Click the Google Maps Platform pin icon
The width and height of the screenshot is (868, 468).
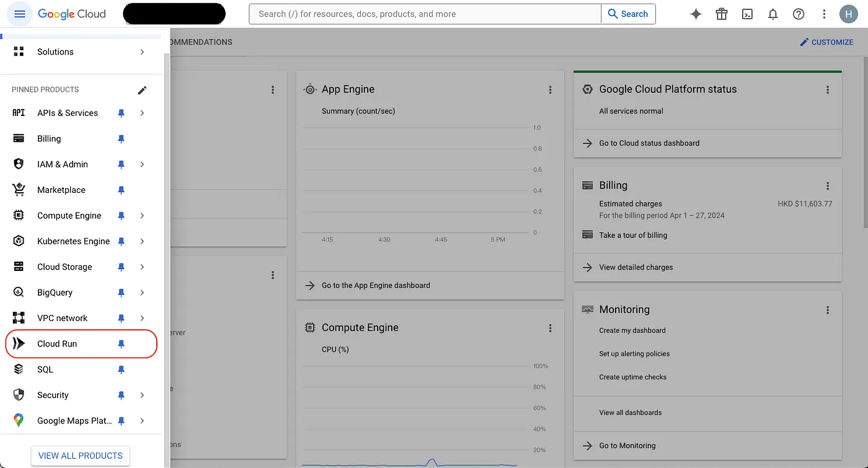tap(19, 420)
